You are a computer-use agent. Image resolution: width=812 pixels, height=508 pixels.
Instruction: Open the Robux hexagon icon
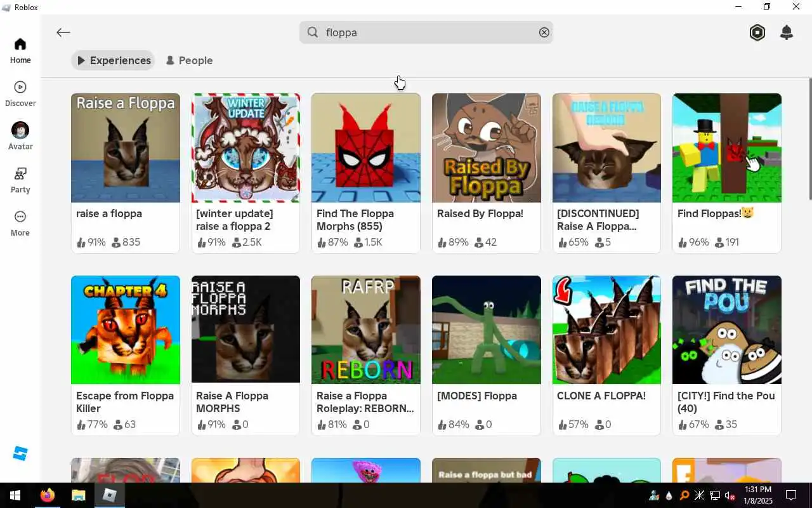coord(757,32)
